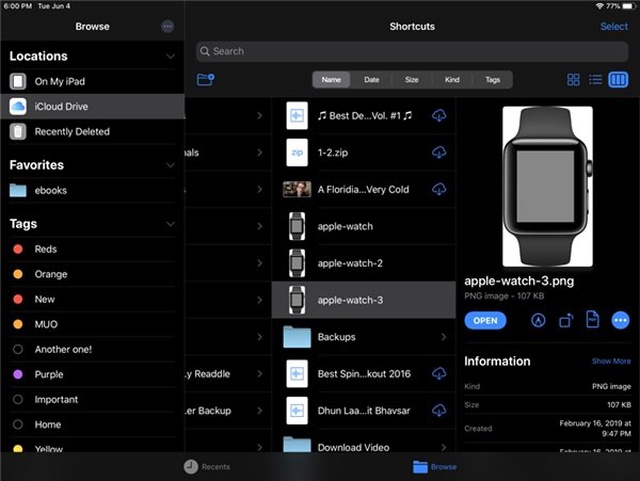Tap the Markup pen icon
The width and height of the screenshot is (640, 481).
pos(538,321)
